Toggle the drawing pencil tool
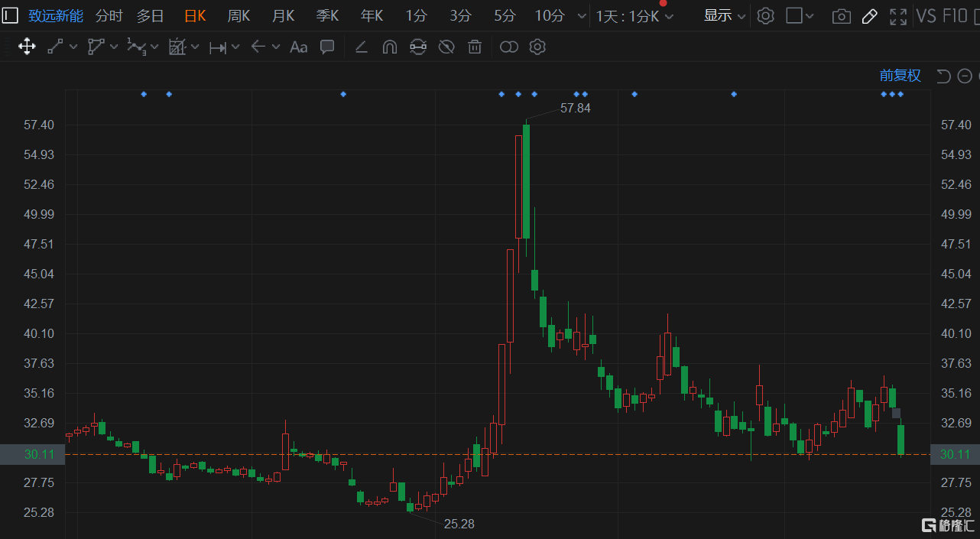This screenshot has width=980, height=539. tap(869, 16)
